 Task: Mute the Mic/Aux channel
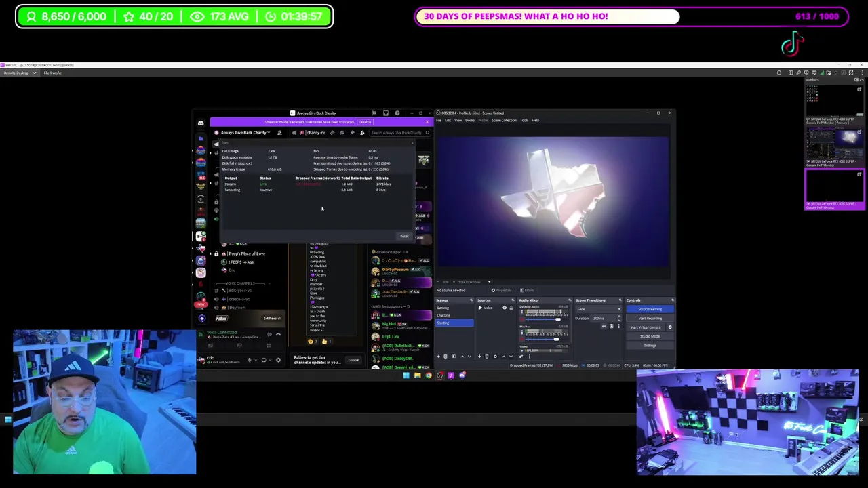[x=521, y=340]
